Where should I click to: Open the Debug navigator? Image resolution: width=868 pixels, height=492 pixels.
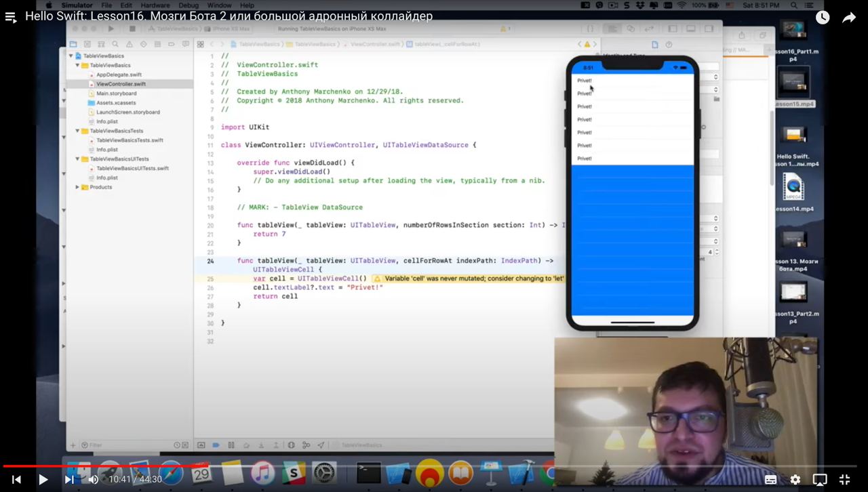[157, 44]
